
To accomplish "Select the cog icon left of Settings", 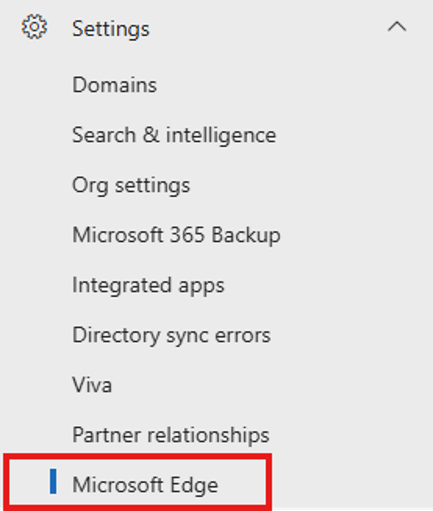I will [x=34, y=27].
